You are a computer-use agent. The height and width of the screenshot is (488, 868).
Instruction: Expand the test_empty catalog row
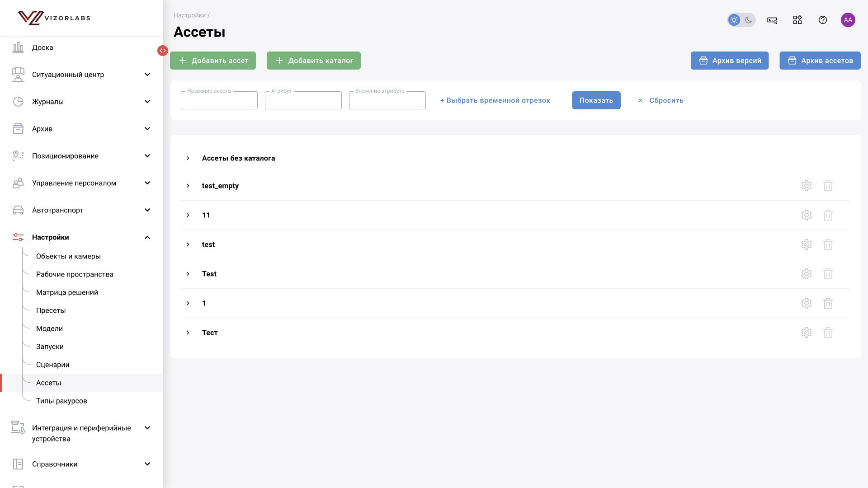[188, 186]
